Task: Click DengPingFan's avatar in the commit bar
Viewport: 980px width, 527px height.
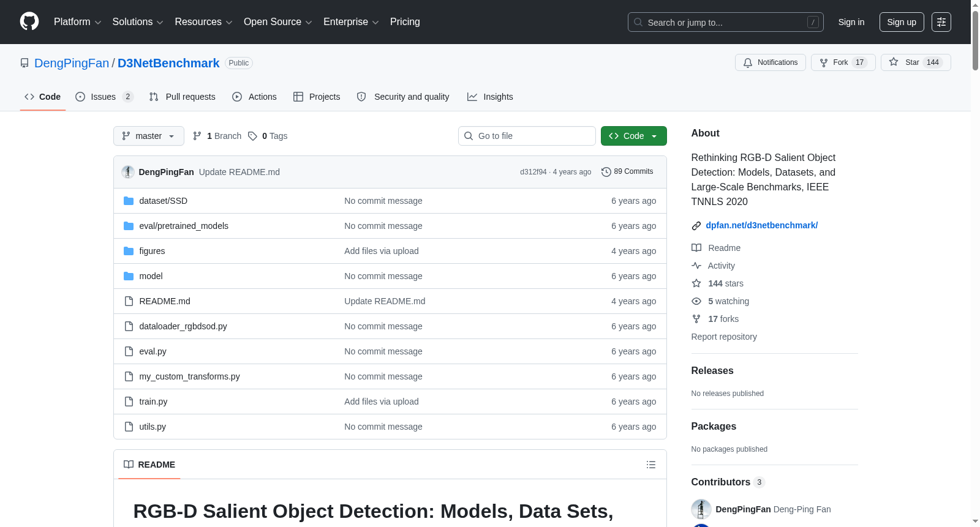Action: (128, 172)
